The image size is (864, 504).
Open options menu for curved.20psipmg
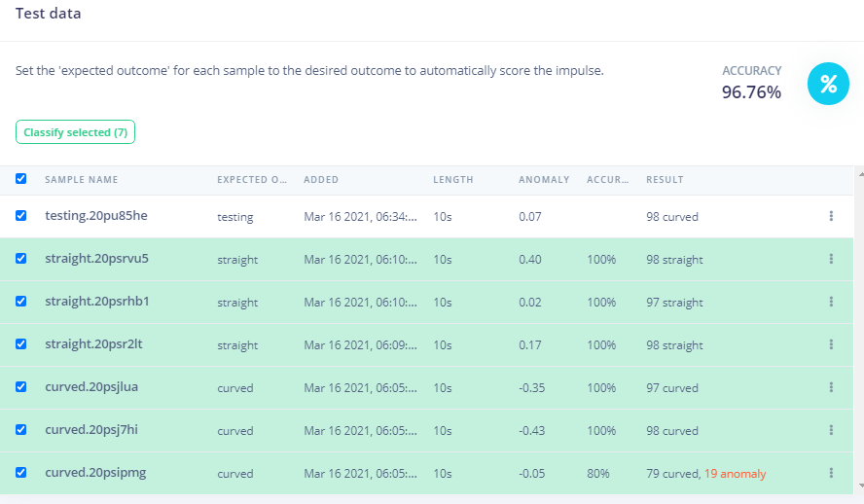coord(831,473)
